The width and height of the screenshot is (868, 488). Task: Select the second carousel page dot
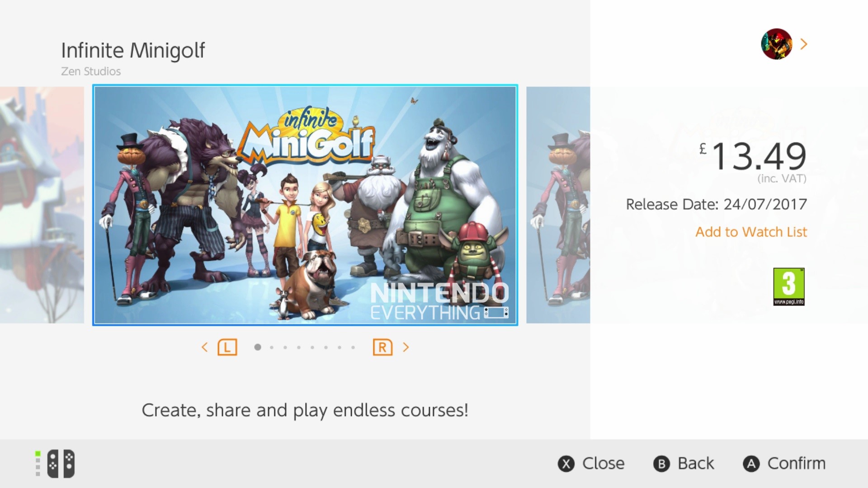point(272,347)
